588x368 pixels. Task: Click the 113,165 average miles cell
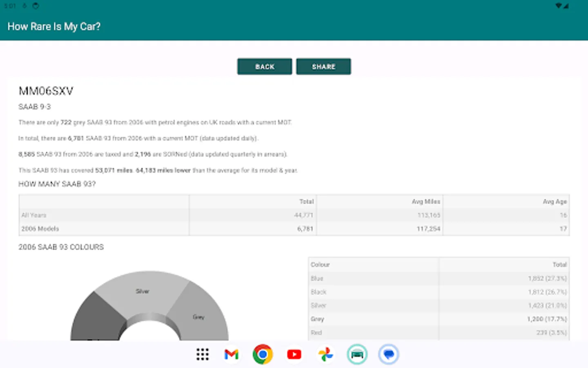coord(429,215)
